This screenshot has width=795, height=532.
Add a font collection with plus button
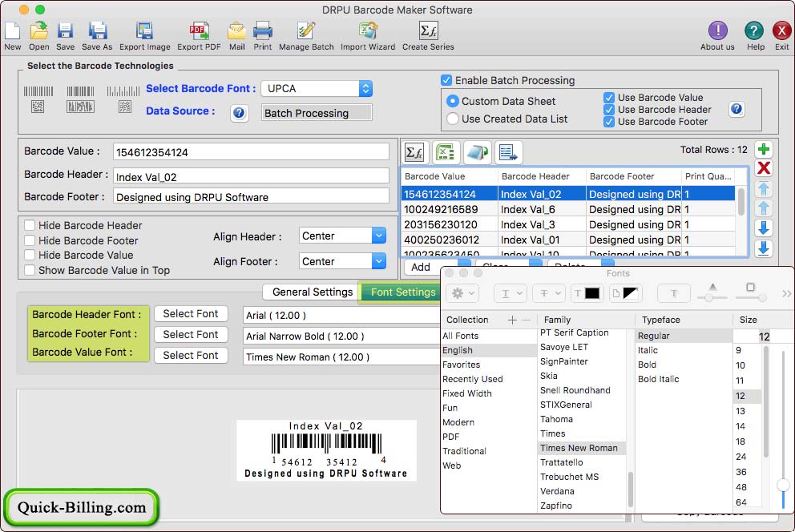coord(513,320)
